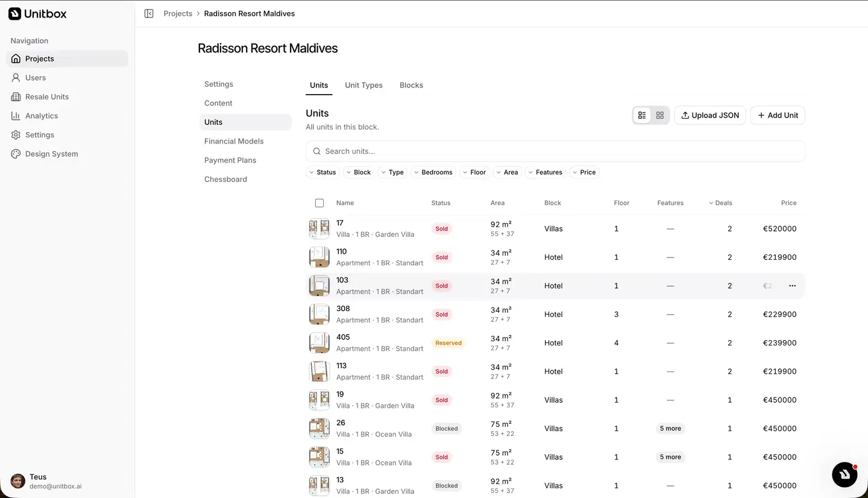
Task: Click the Blocked badge of unit 26
Action: (447, 429)
